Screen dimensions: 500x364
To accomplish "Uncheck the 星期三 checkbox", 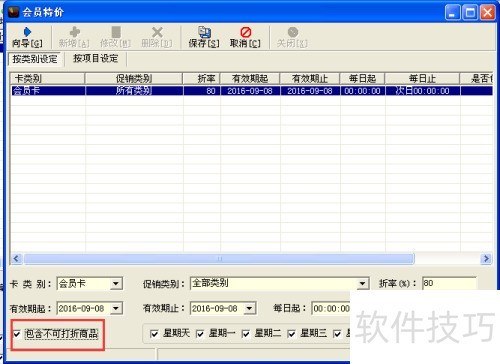I will (x=291, y=334).
